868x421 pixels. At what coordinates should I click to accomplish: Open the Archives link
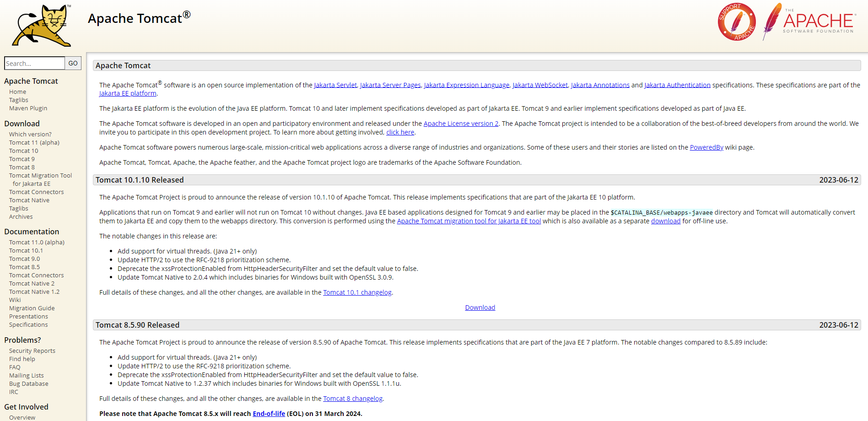[x=21, y=216]
